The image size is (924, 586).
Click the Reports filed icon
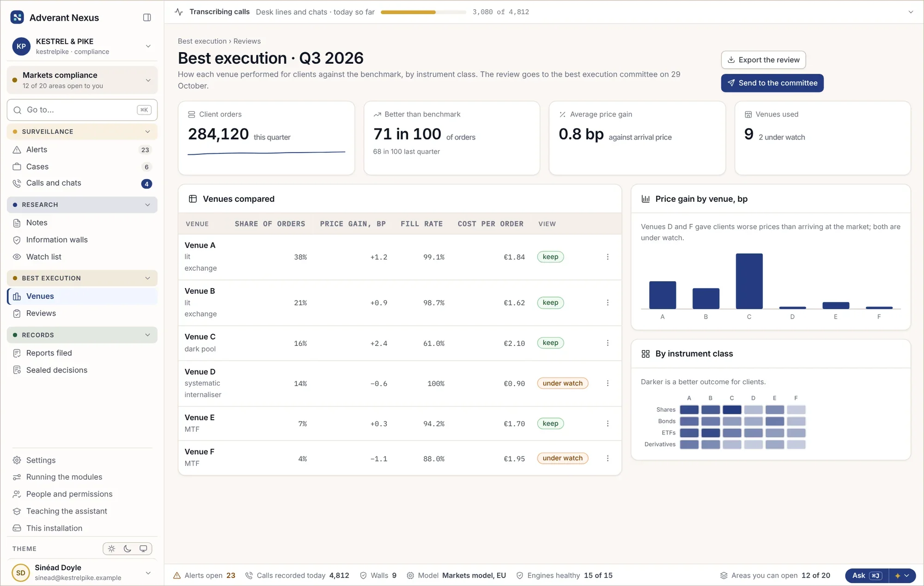[17, 353]
